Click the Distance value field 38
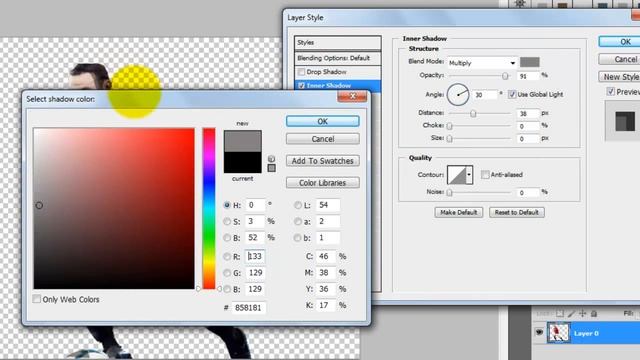Image resolution: width=640 pixels, height=360 pixels. [528, 113]
